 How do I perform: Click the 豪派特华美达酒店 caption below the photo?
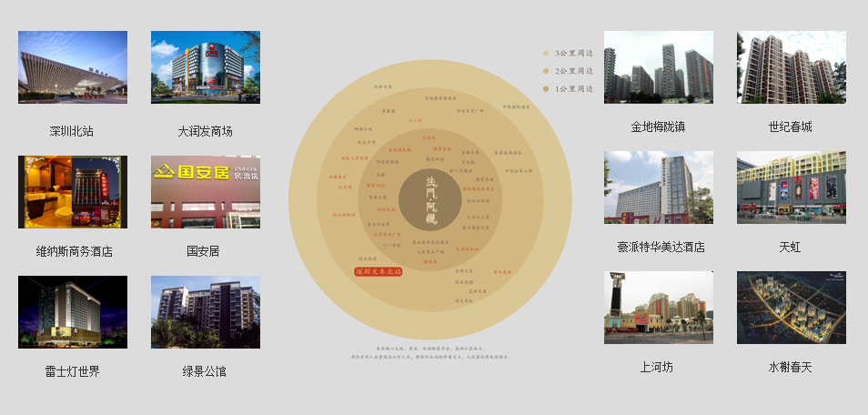[x=661, y=248]
